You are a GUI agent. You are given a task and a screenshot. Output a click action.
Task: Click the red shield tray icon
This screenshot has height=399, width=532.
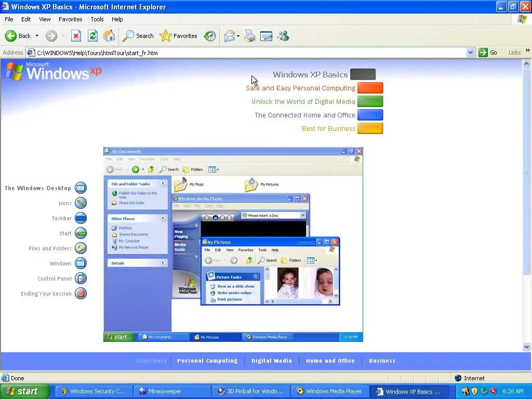coord(494,391)
